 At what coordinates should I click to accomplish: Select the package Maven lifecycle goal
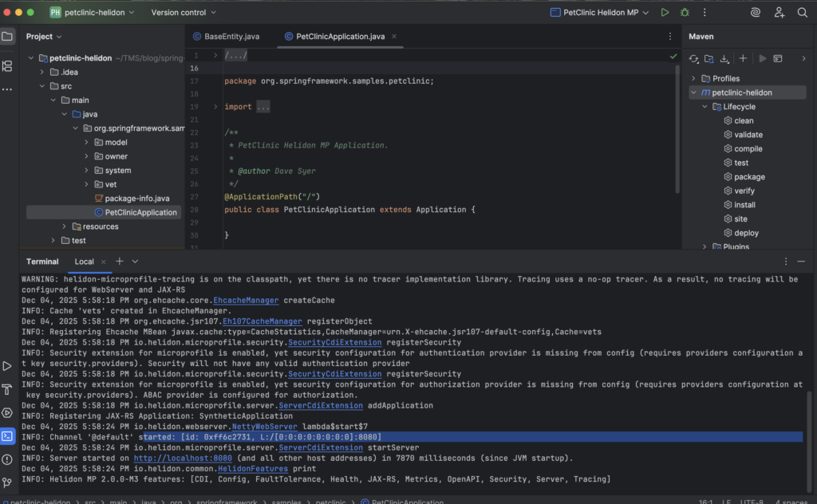click(x=749, y=177)
